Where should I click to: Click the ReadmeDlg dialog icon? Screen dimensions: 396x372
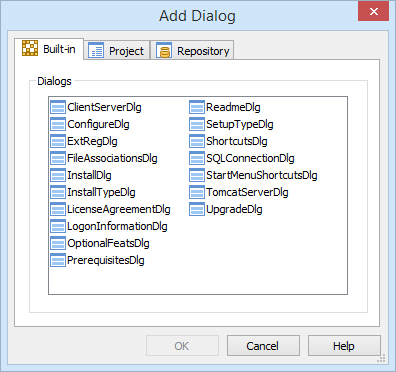[197, 107]
